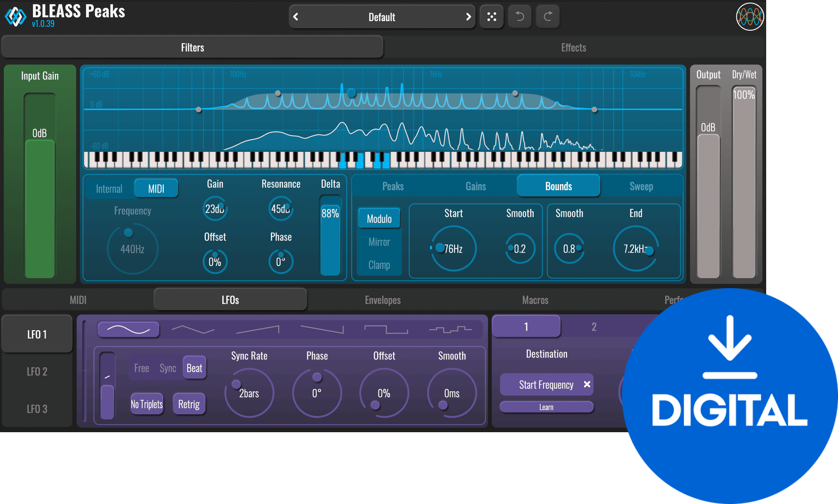Select the triangle LFO waveform
Image resolution: width=838 pixels, height=504 pixels.
click(x=193, y=329)
